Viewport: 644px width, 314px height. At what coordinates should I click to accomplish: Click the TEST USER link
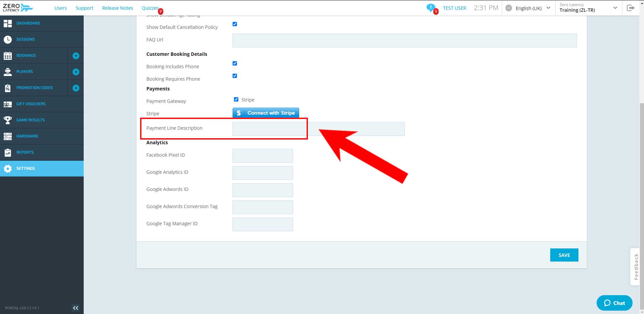454,8
